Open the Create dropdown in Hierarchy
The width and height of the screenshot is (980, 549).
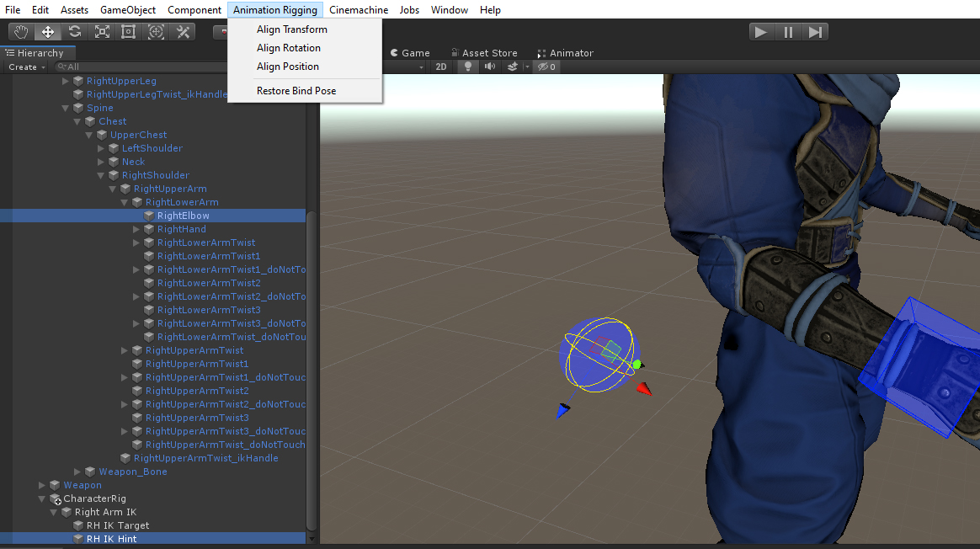[x=26, y=67]
